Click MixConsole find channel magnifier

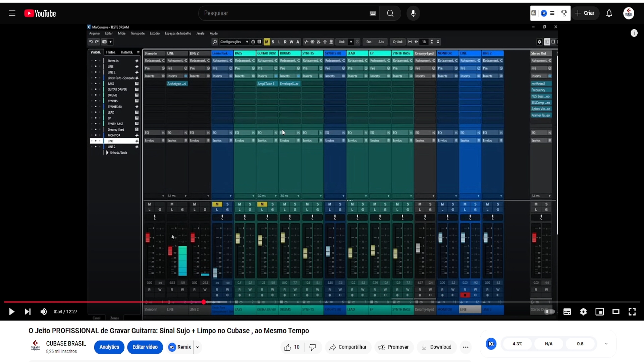click(215, 42)
